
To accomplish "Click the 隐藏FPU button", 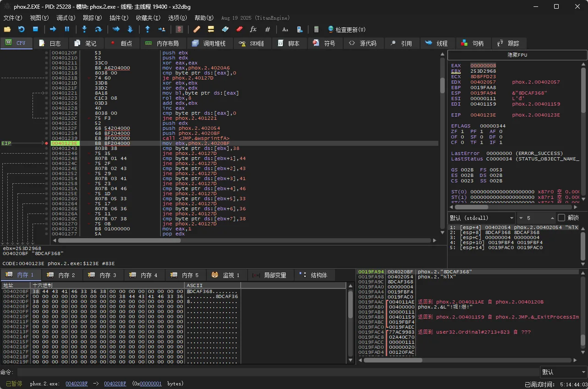I will [517, 55].
